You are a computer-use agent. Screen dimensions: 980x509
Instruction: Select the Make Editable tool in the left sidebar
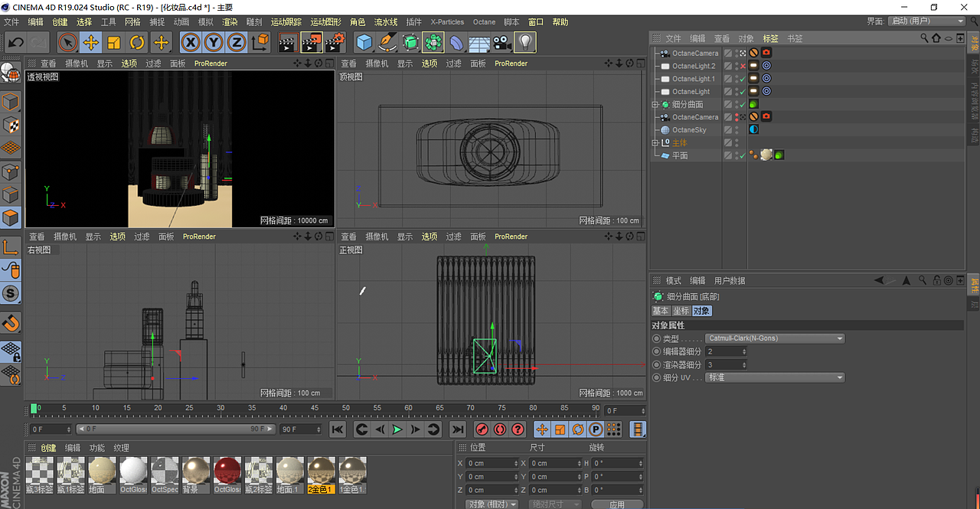pyautogui.click(x=11, y=73)
